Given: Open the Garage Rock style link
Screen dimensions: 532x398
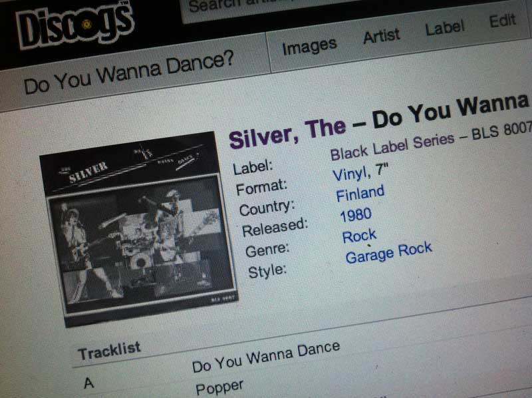Looking at the screenshot, I should [389, 253].
